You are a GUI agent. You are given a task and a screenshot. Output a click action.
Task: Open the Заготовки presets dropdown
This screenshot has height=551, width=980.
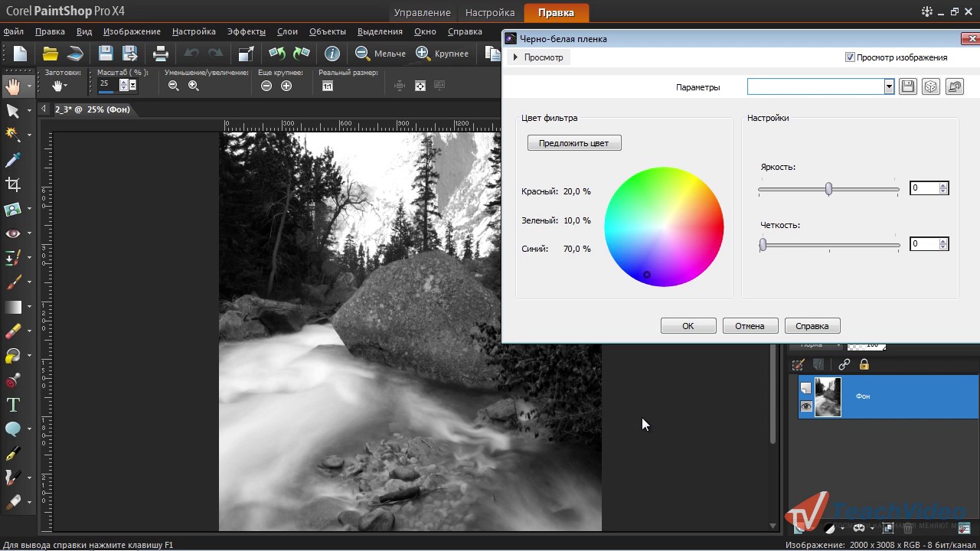tap(61, 86)
